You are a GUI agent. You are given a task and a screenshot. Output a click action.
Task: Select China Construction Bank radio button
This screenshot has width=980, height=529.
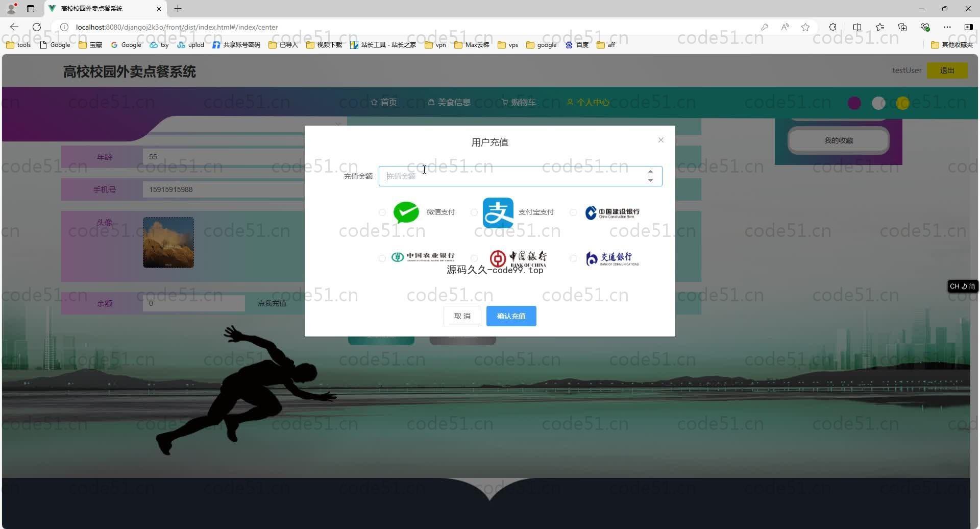[573, 212]
